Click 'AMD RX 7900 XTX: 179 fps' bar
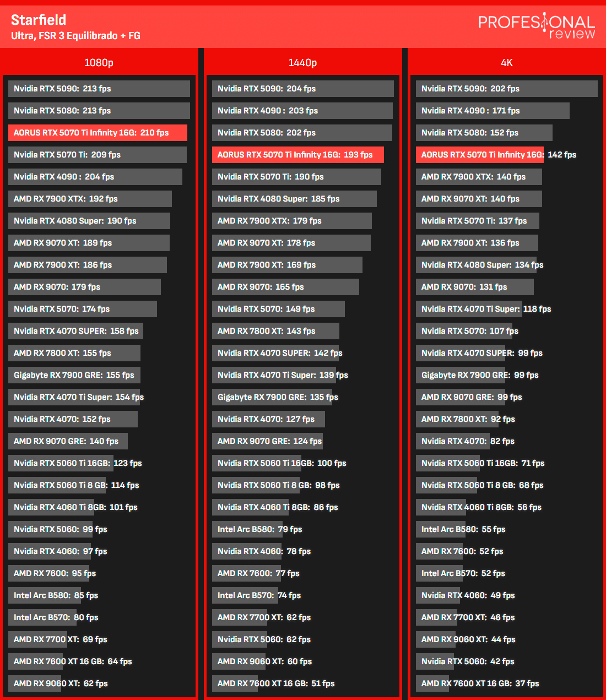606x700 pixels. pos(292,221)
